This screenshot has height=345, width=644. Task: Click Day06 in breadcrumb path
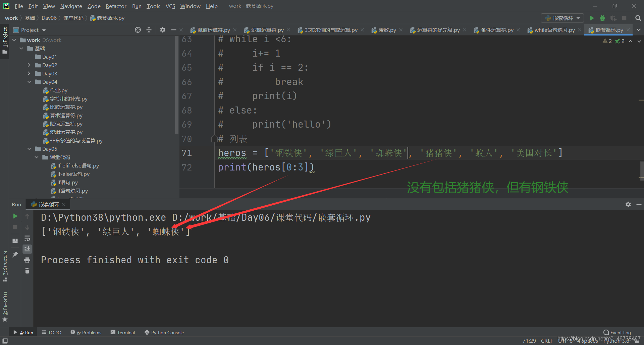click(49, 18)
